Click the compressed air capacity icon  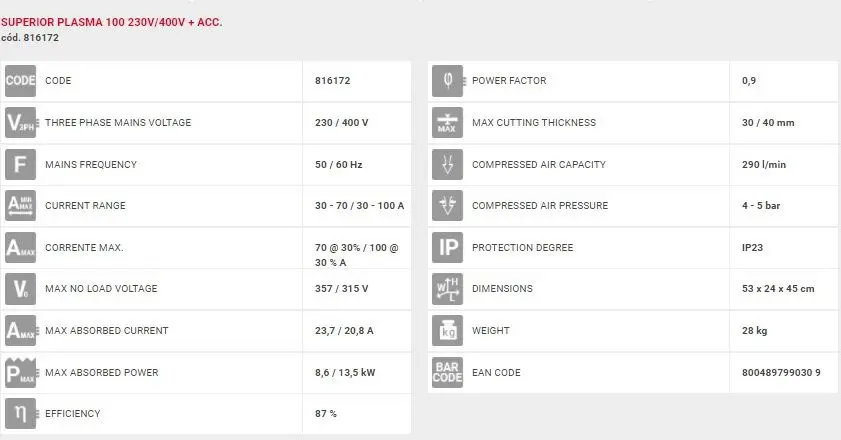[447, 164]
